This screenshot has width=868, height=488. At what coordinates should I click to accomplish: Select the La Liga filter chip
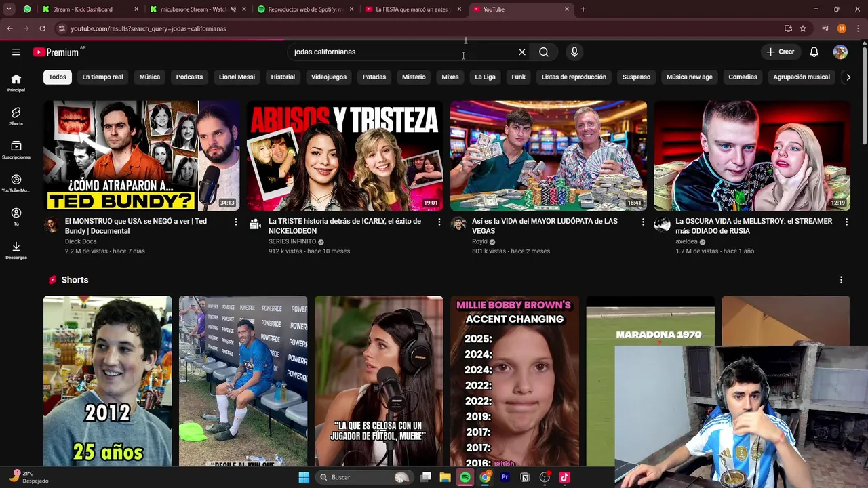485,77
